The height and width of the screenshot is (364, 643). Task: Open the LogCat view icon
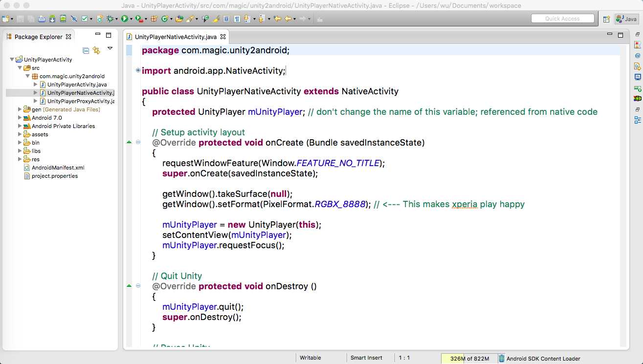638,98
